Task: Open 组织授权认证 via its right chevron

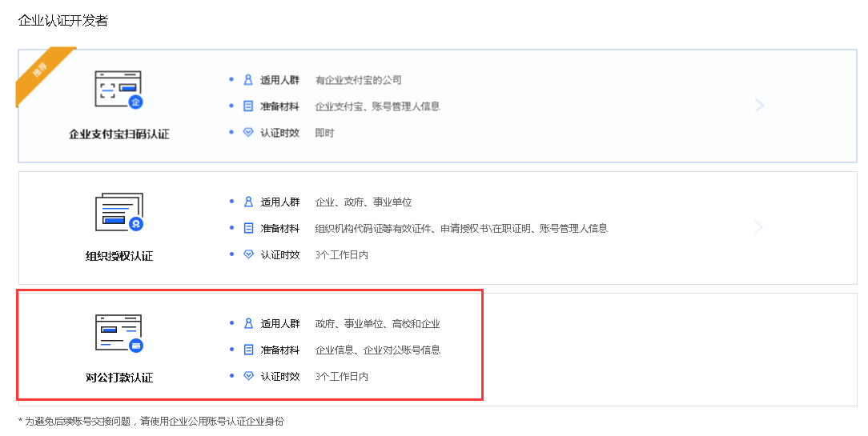Action: (759, 228)
